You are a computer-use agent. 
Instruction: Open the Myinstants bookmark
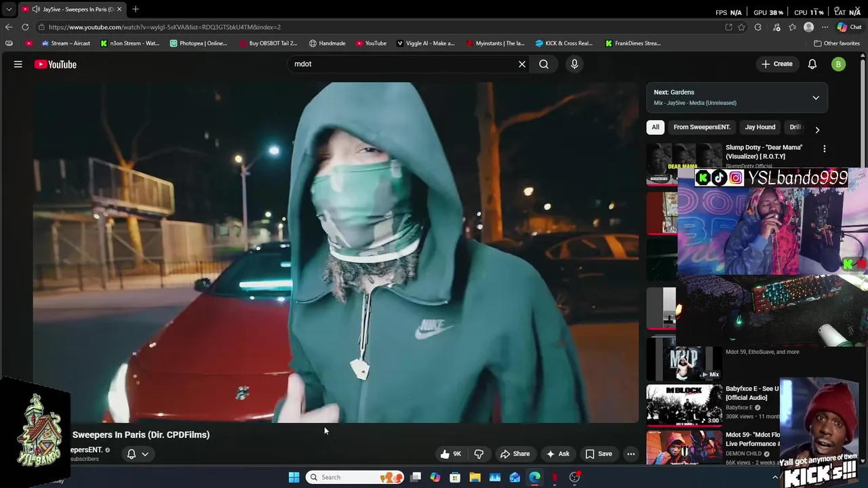pyautogui.click(x=495, y=43)
